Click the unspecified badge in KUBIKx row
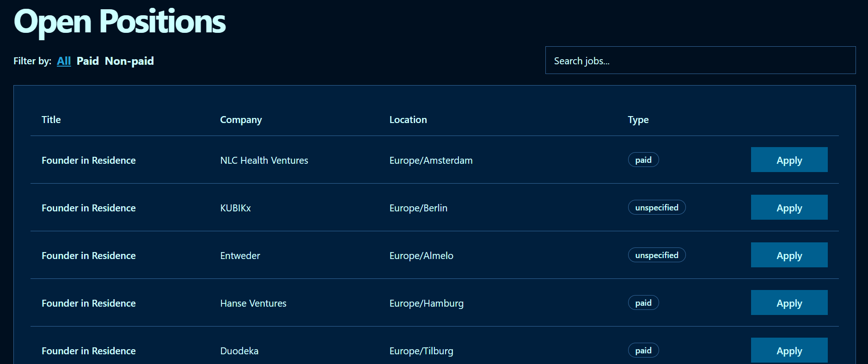 [x=657, y=207]
